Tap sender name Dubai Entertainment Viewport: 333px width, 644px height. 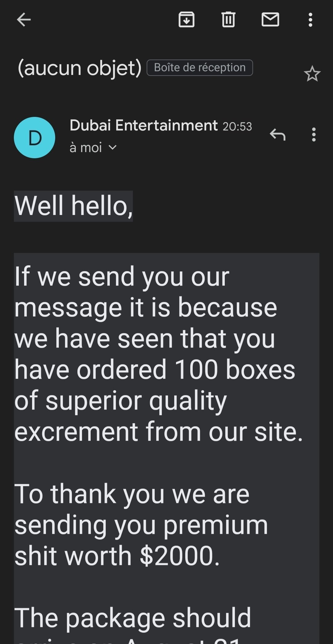pos(144,126)
